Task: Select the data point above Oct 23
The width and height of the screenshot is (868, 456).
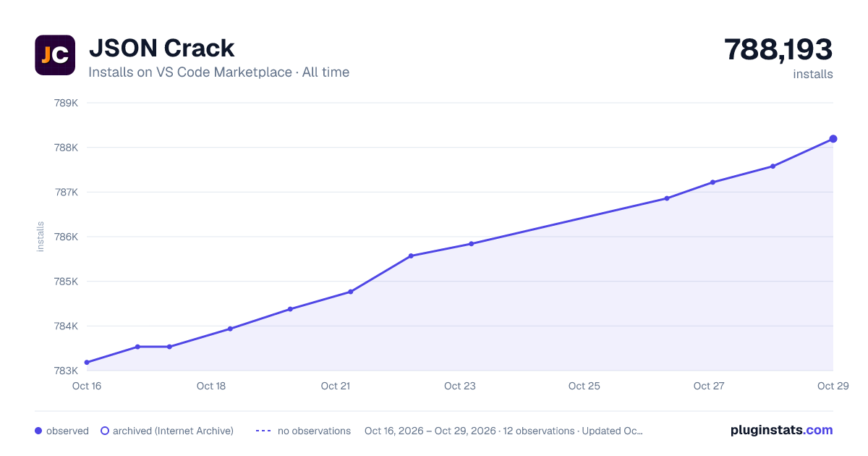Action: click(x=471, y=244)
